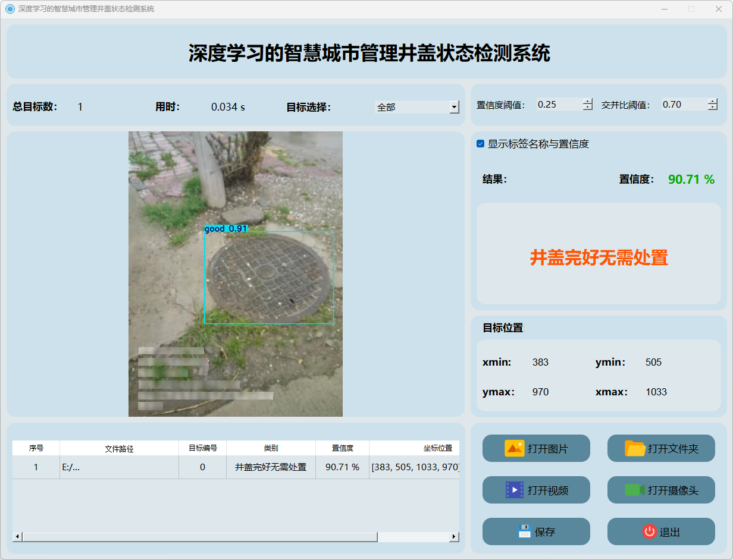The height and width of the screenshot is (560, 733).
Task: Increase 置信度阈值 with up arrow
Action: pyautogui.click(x=588, y=101)
